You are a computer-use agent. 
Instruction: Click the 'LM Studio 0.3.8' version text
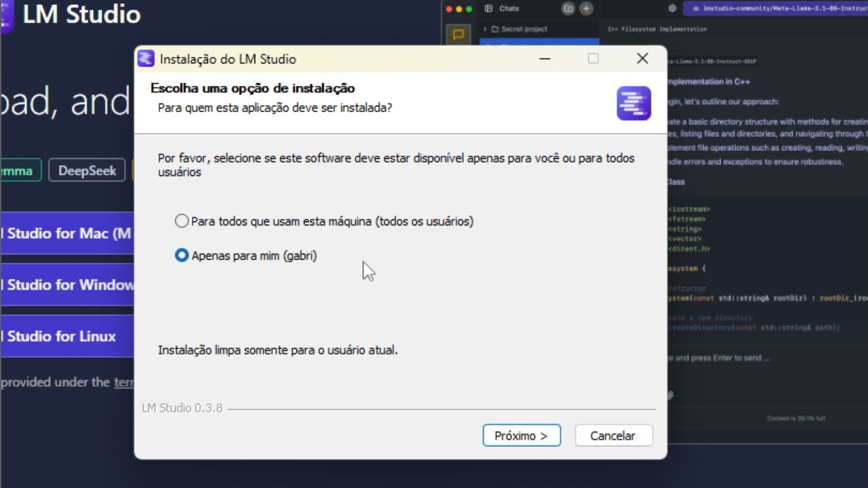coord(182,408)
